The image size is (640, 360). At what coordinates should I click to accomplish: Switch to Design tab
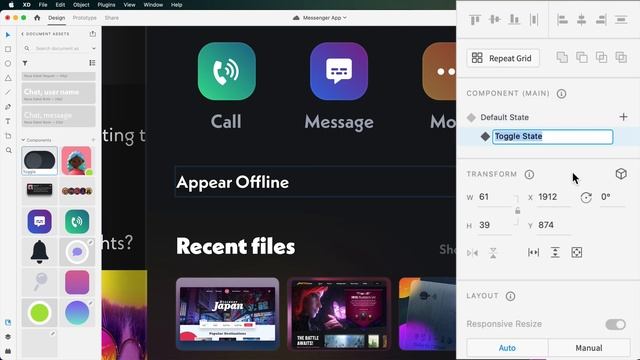tap(57, 18)
